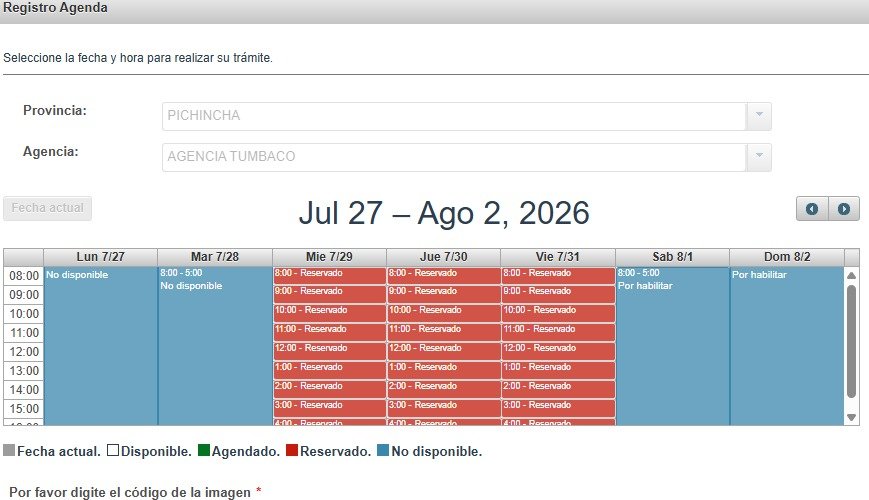Click the 15:00 time row label
Viewport: 869px width, 500px height.
(x=24, y=409)
